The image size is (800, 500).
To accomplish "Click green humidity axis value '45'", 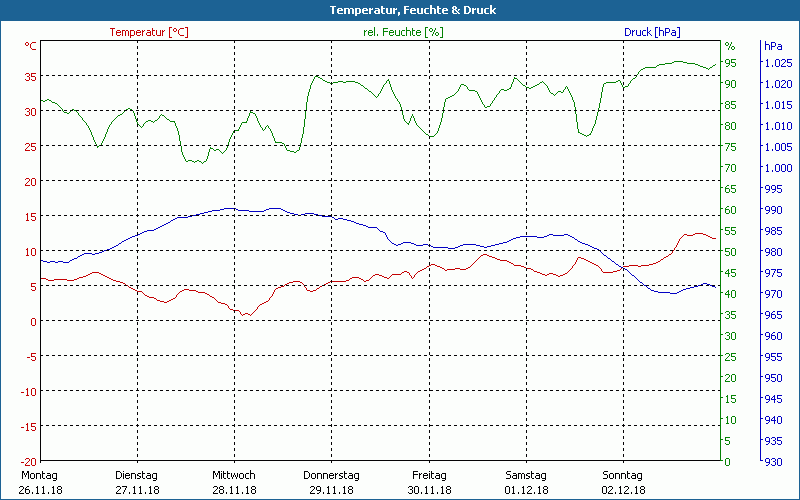I will click(731, 273).
